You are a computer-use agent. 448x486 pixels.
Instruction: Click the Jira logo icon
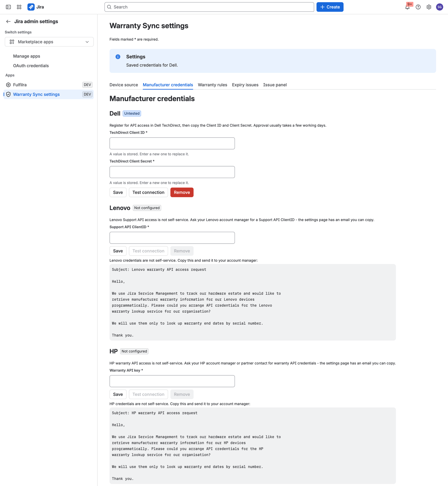(x=31, y=7)
